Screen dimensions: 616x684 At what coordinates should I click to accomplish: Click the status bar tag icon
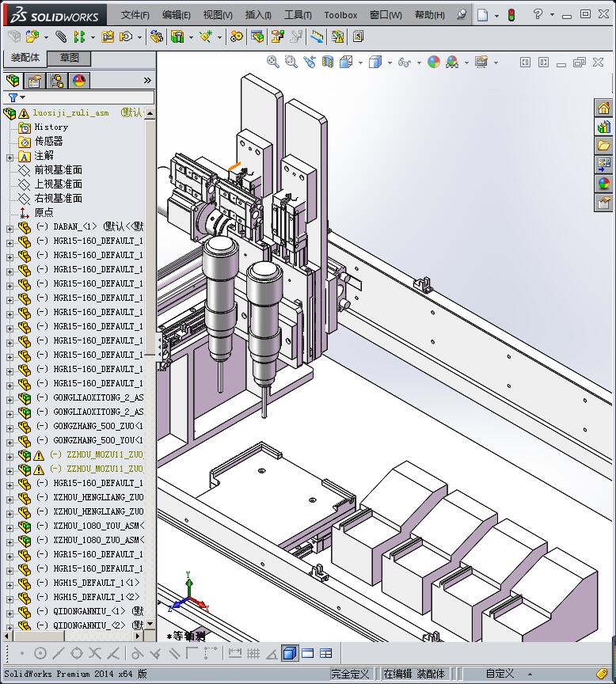(603, 674)
